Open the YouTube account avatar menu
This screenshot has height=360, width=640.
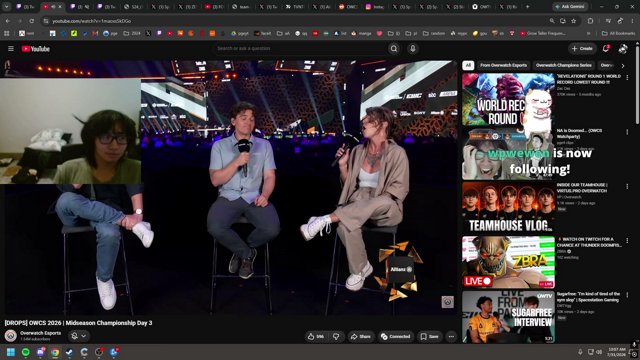pyautogui.click(x=623, y=49)
